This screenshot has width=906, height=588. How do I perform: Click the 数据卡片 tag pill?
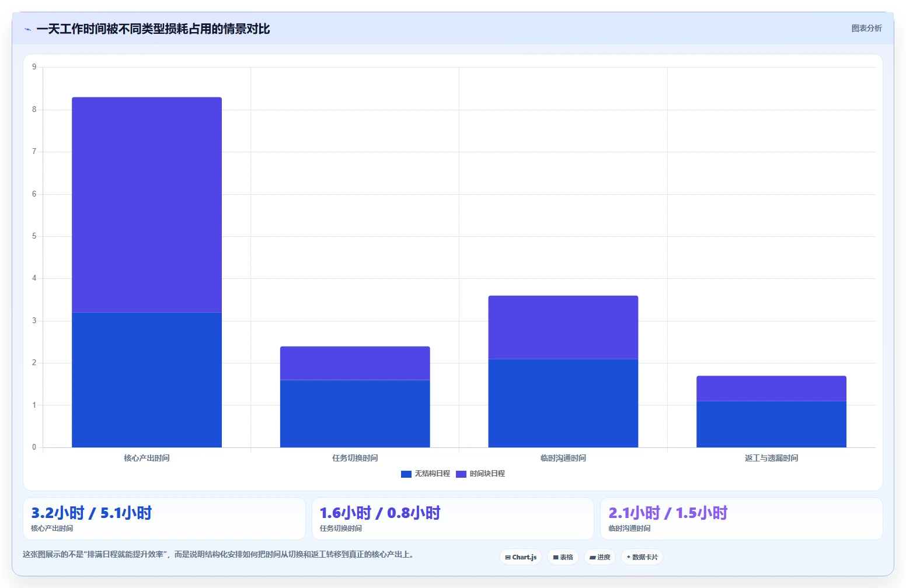tap(642, 557)
